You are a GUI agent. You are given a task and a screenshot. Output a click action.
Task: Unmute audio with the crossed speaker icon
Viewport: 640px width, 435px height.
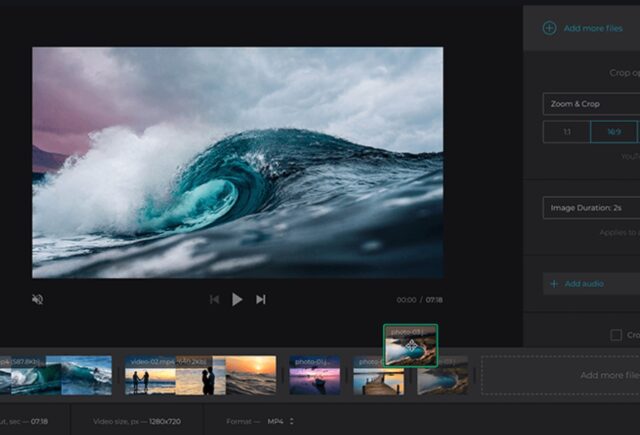click(38, 300)
